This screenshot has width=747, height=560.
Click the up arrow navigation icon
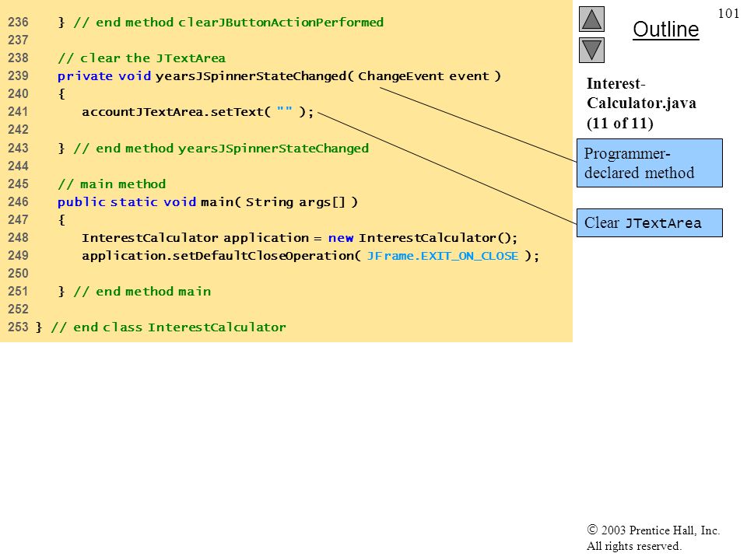coord(591,19)
